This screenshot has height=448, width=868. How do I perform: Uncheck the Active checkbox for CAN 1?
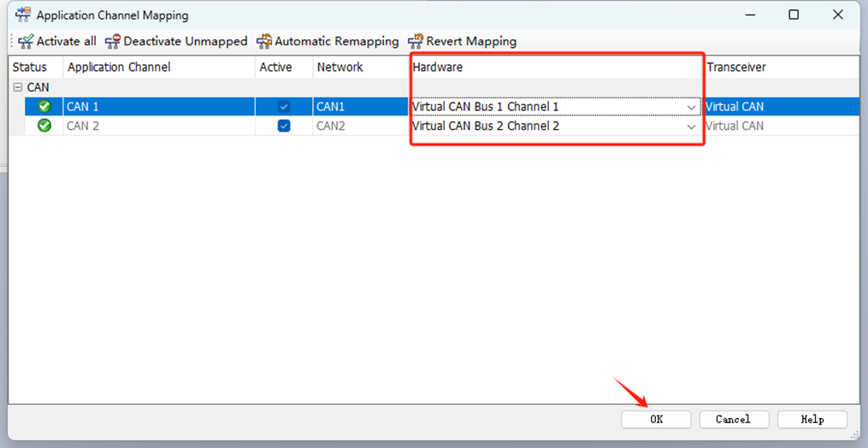[x=284, y=107]
